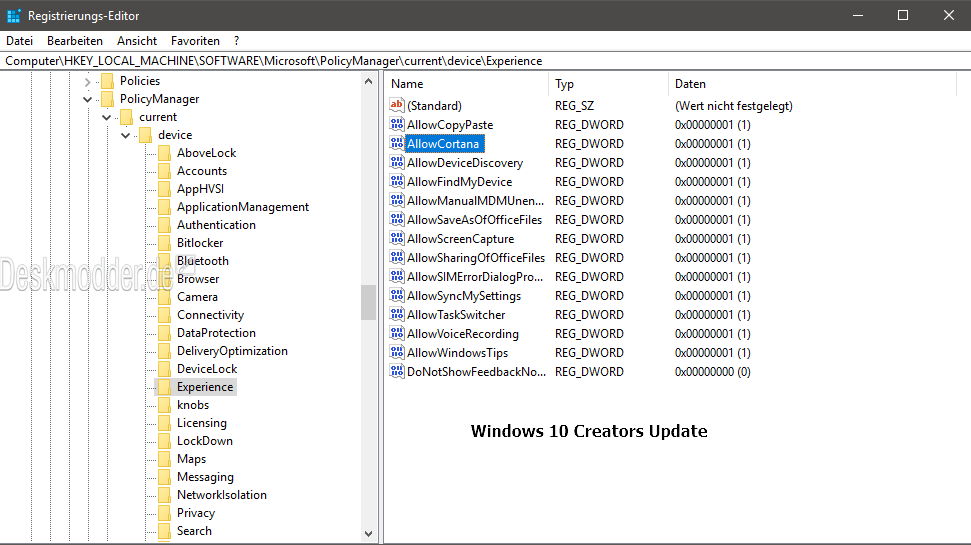971x545 pixels.
Task: Collapse the PolicyManager tree node
Action: 87,99
